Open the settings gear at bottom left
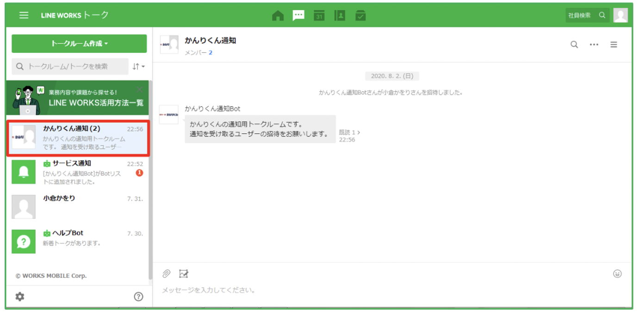This screenshot has height=312, width=644. 19,296
